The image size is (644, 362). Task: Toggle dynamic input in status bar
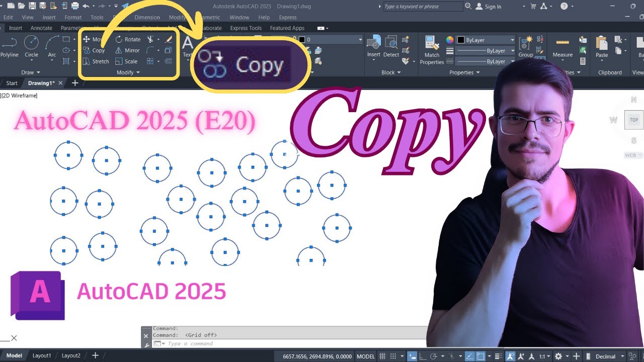point(412,356)
